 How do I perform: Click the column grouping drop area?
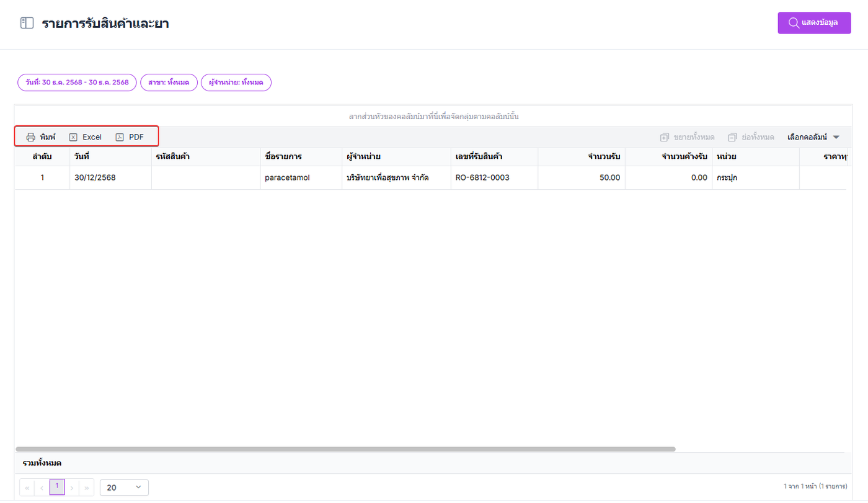tap(433, 117)
